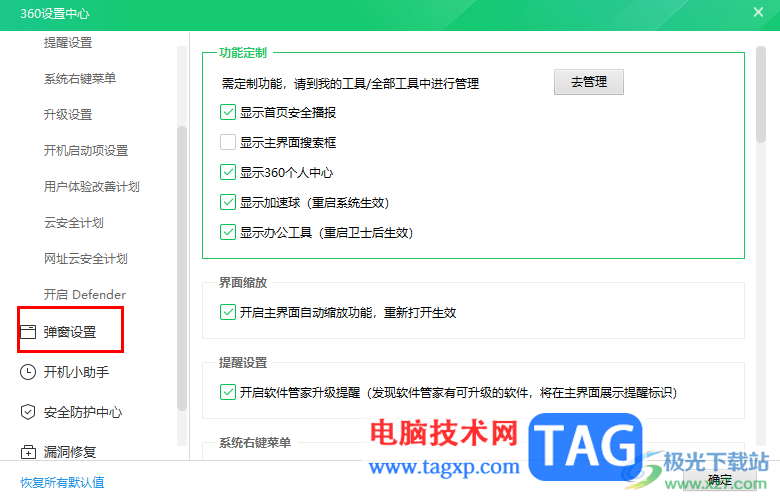The height and width of the screenshot is (500, 780).
Task: Toggle 显示加速球 checkbox
Action: pyautogui.click(x=228, y=202)
